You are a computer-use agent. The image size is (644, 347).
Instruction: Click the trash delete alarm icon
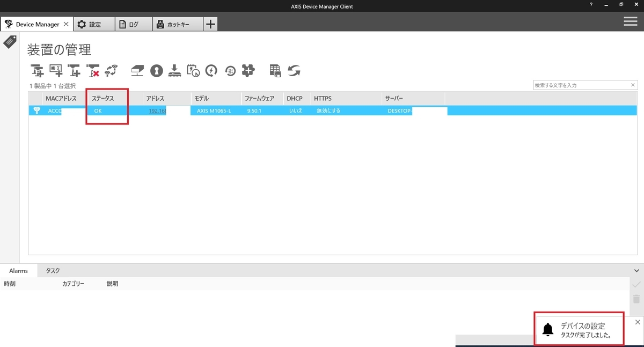point(636,299)
